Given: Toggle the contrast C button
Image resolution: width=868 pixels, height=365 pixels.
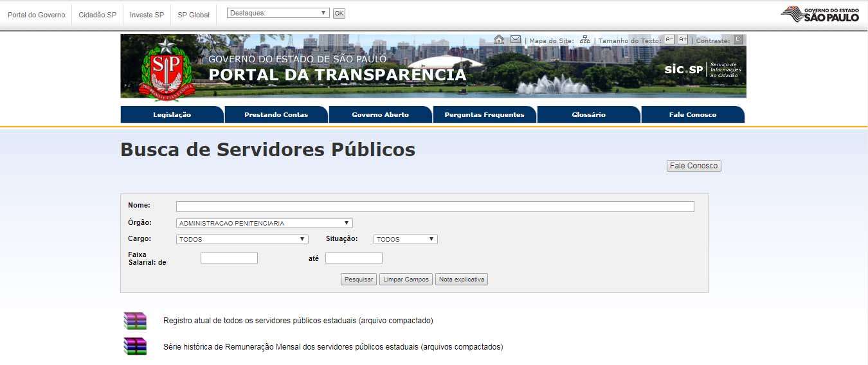Looking at the screenshot, I should [x=737, y=40].
